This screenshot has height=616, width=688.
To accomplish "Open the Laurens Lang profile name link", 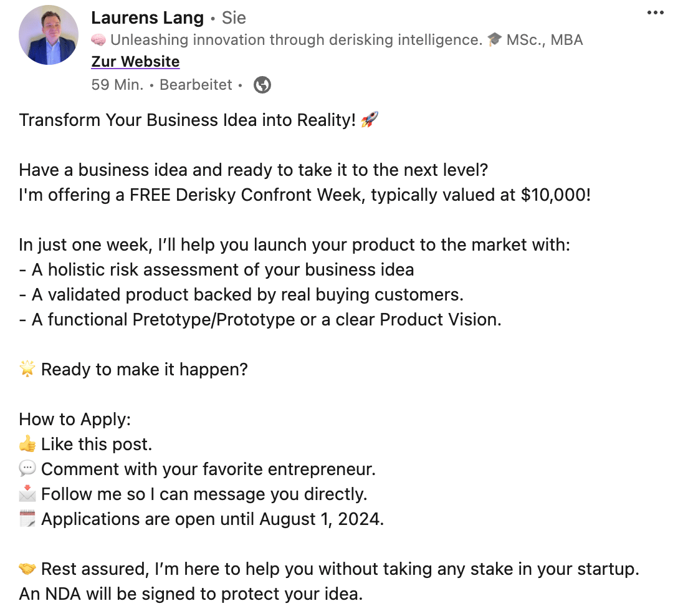I will (x=147, y=18).
